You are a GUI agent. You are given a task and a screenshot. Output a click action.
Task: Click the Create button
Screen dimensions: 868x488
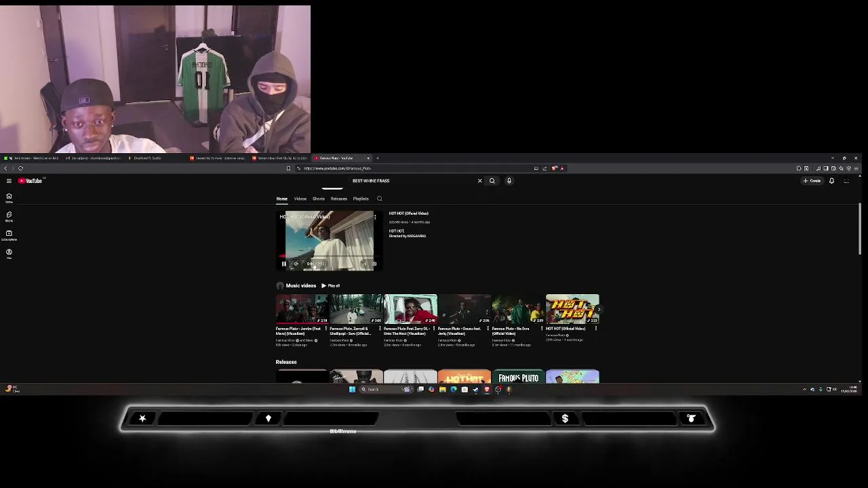[x=812, y=181]
